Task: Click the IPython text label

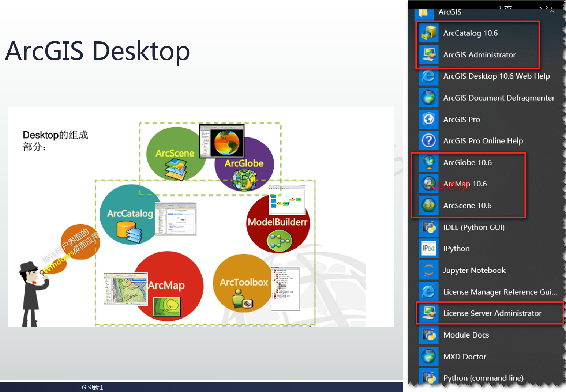Action: pyautogui.click(x=456, y=249)
